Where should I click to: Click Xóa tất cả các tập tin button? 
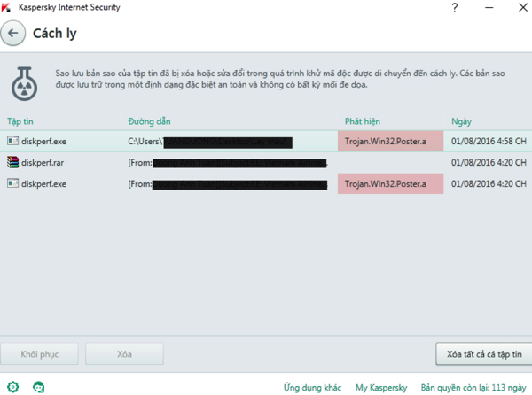(484, 354)
